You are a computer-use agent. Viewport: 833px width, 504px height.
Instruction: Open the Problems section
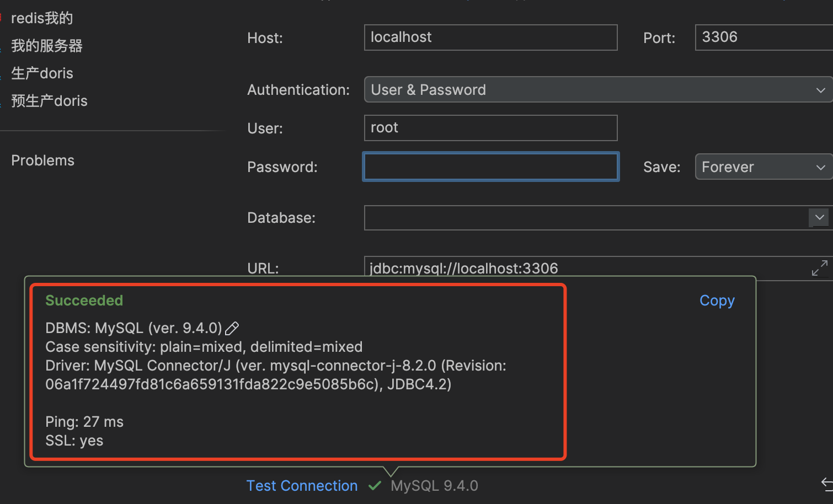coord(42,160)
